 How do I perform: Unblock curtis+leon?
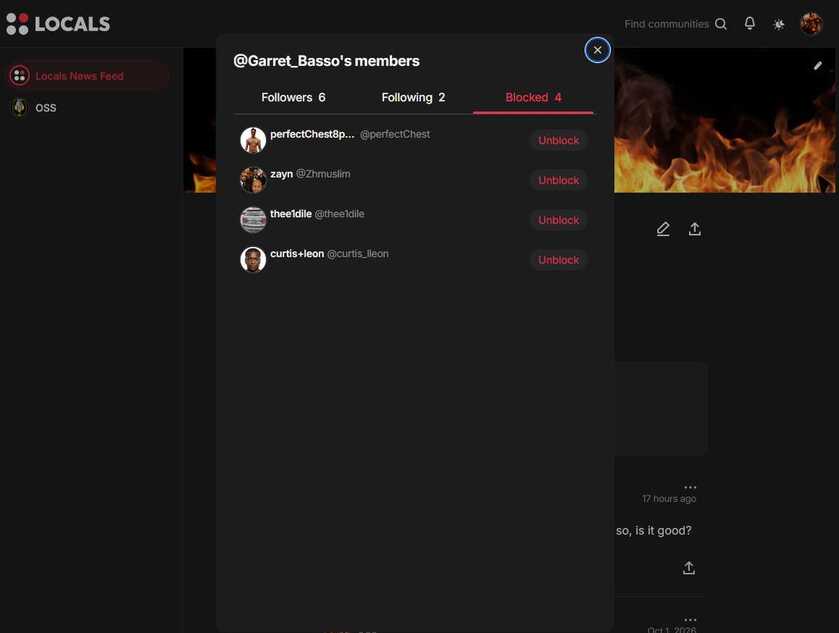559,260
